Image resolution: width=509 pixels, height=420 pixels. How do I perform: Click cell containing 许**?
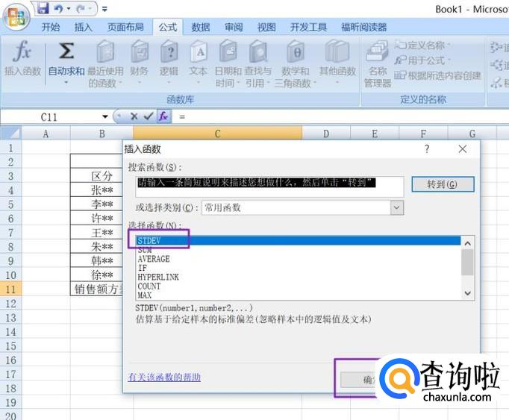102,218
